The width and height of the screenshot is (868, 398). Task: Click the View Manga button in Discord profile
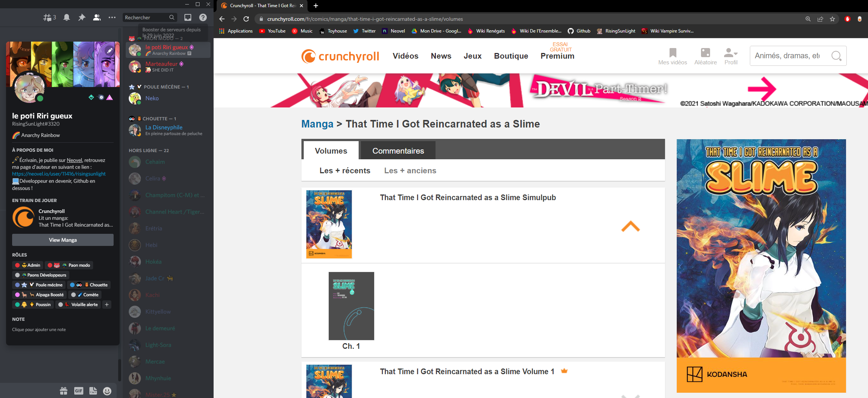pyautogui.click(x=62, y=239)
